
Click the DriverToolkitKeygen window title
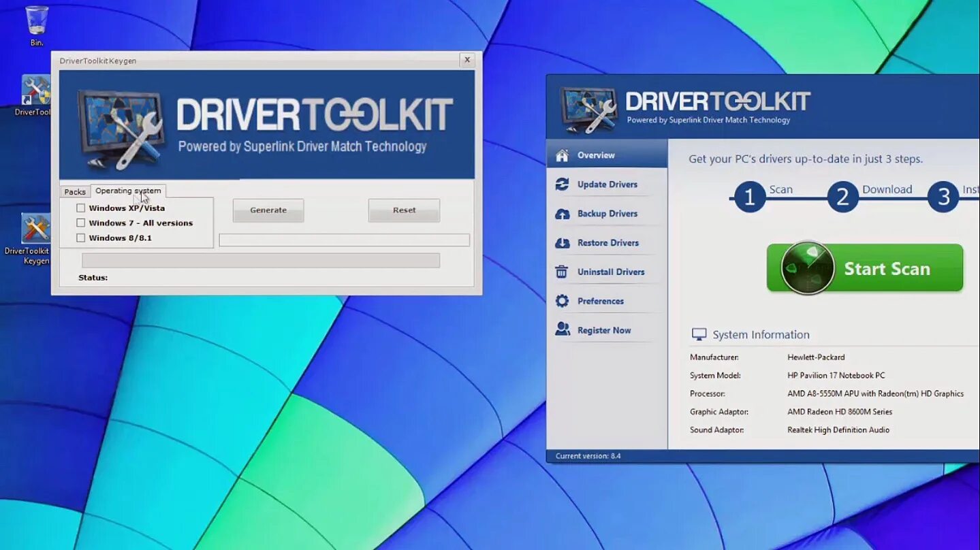(x=98, y=61)
